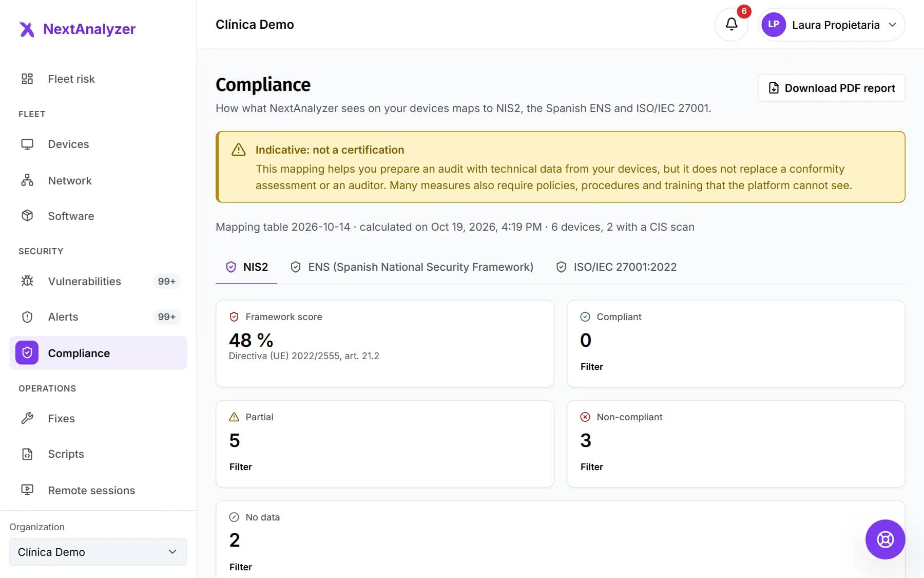Screen dimensions: 924x578
Task: Filter by No data measures
Action: click(240, 567)
